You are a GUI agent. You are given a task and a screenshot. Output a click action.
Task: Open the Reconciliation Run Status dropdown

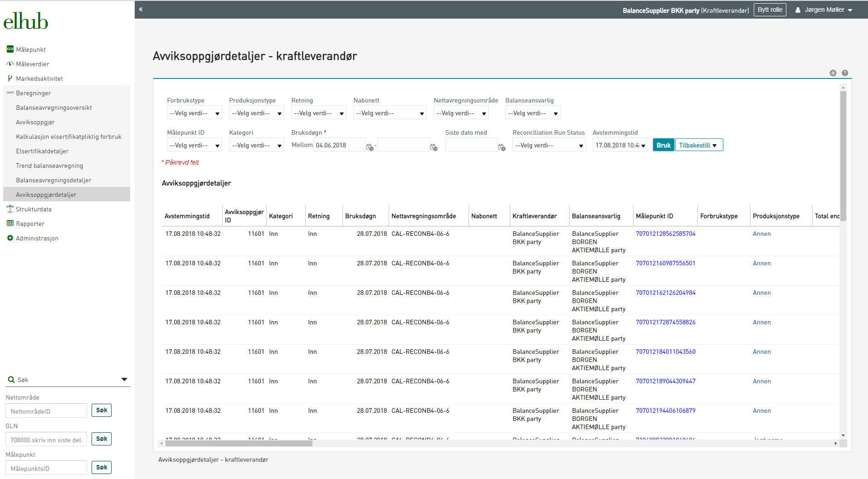pos(549,145)
